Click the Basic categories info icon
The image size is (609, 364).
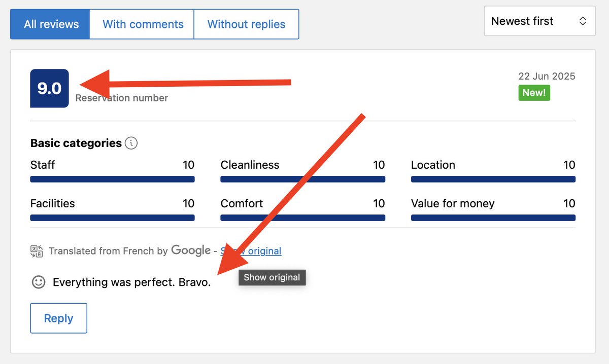131,143
